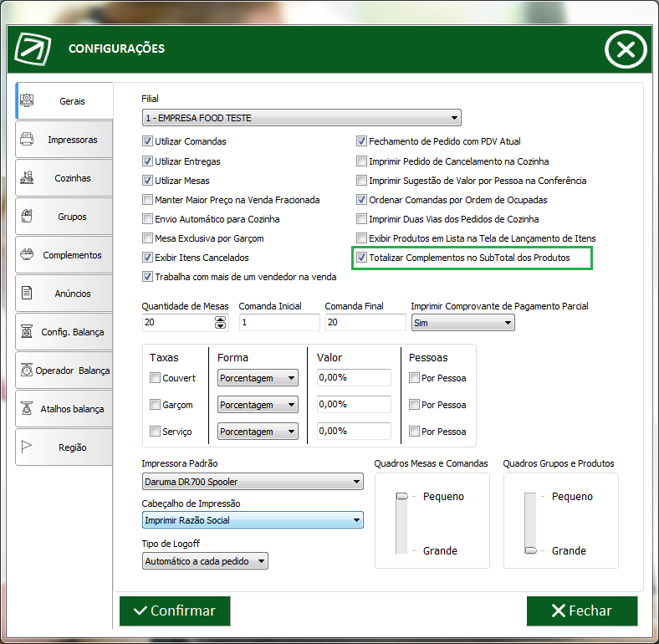Check the Garçom tax checkbox
This screenshot has width=659, height=644.
[155, 405]
